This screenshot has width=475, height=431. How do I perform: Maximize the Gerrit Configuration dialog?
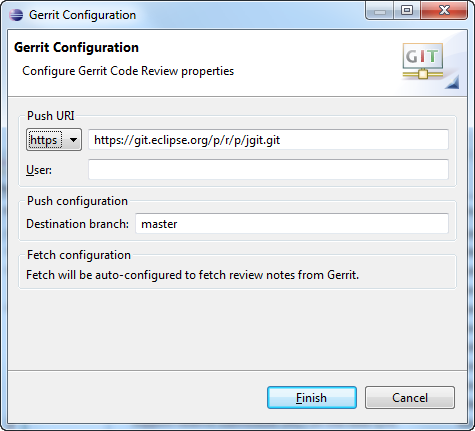407,11
